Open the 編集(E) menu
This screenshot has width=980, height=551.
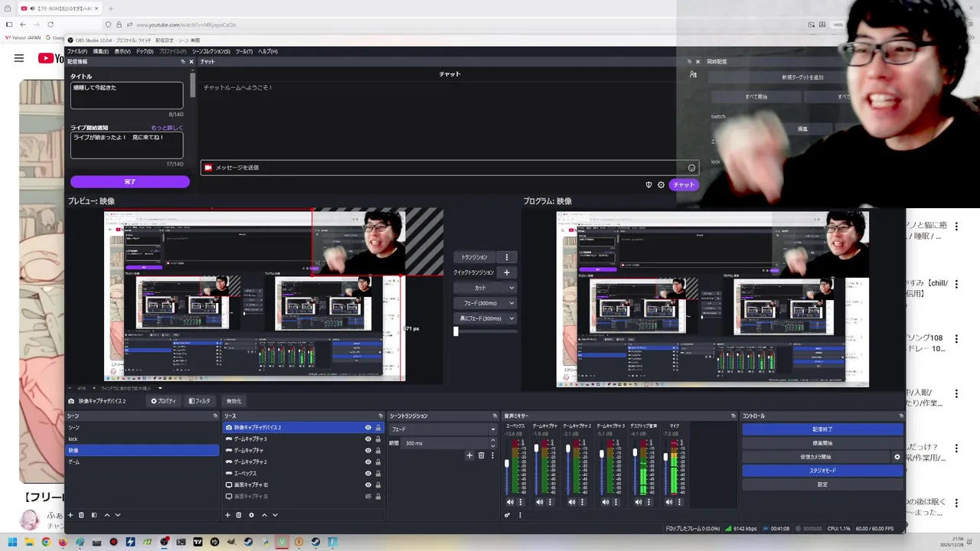click(100, 51)
